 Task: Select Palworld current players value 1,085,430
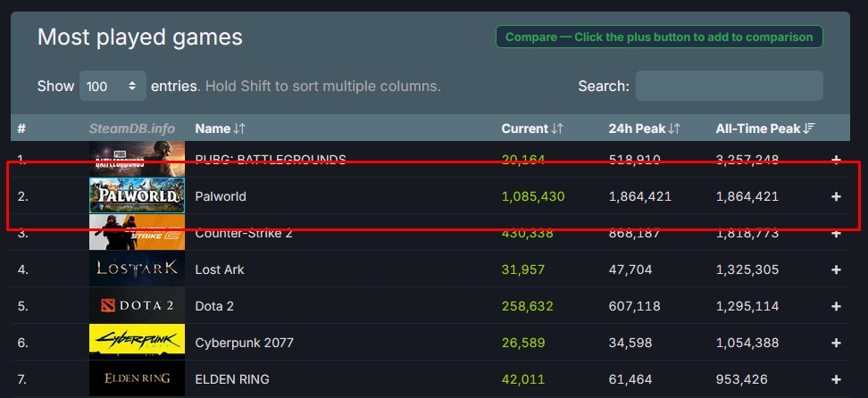[533, 196]
